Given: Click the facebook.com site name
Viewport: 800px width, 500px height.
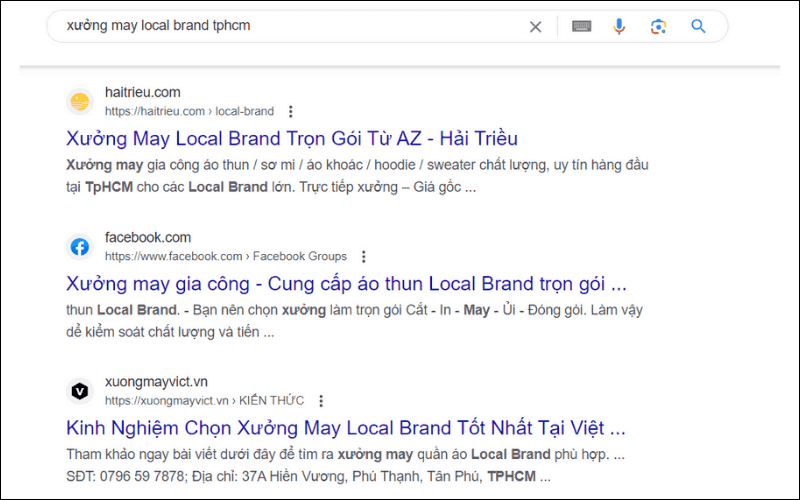Looking at the screenshot, I should pos(148,237).
